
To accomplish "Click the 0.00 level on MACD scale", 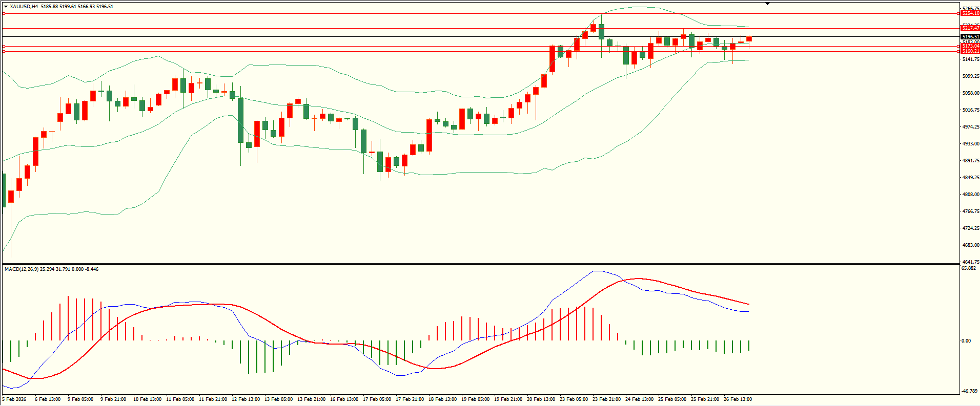I will (966, 341).
